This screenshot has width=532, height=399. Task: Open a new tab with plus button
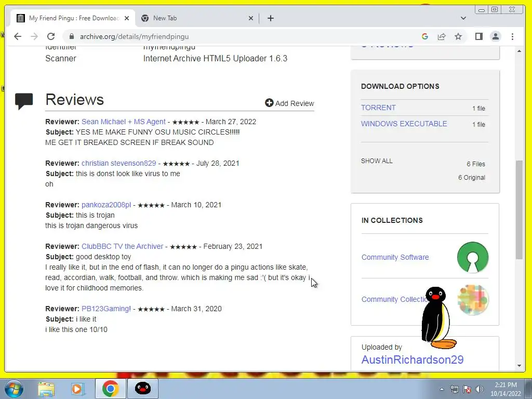[270, 18]
